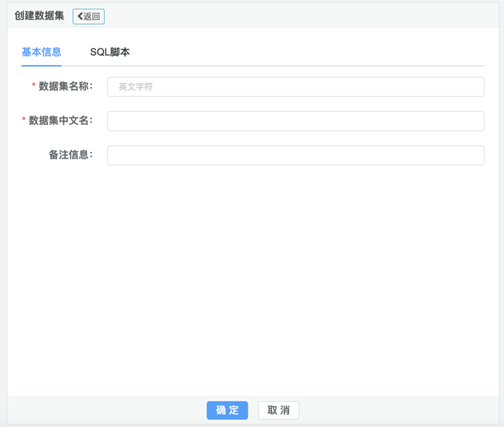Click the 备注信息 field label
This screenshot has width=504, height=427.
click(x=71, y=155)
